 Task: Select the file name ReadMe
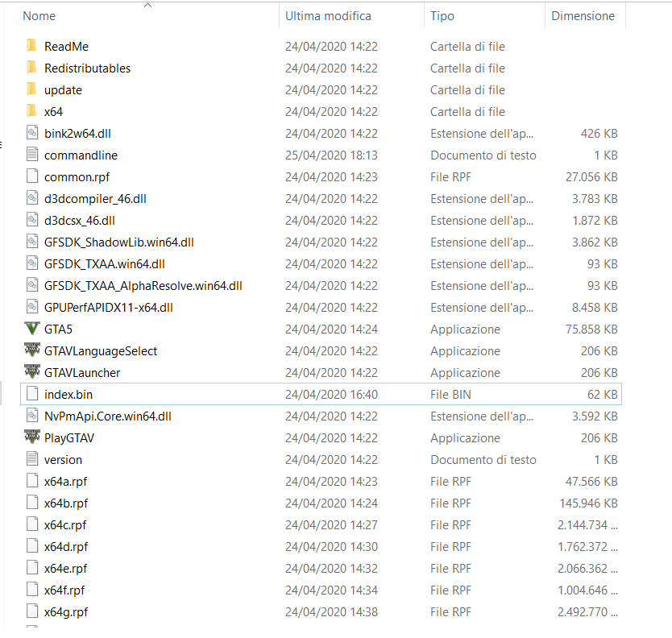pos(66,46)
